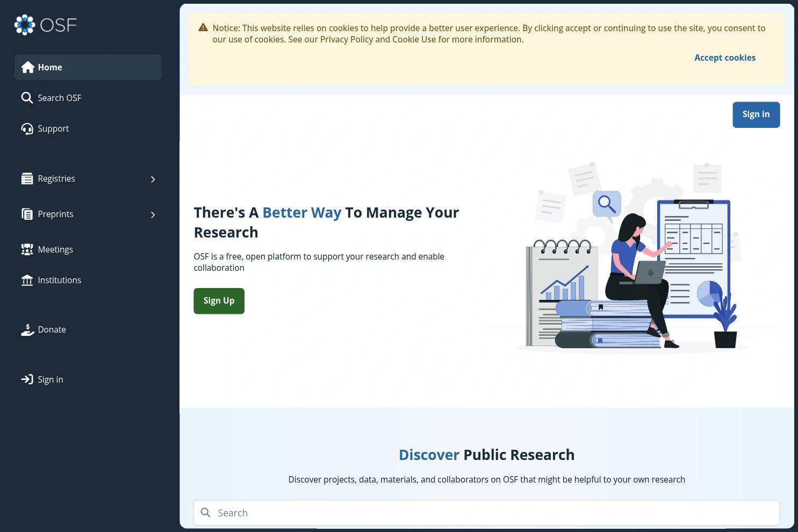Expand the Preprints submenu chevron
798x532 pixels.
[153, 214]
